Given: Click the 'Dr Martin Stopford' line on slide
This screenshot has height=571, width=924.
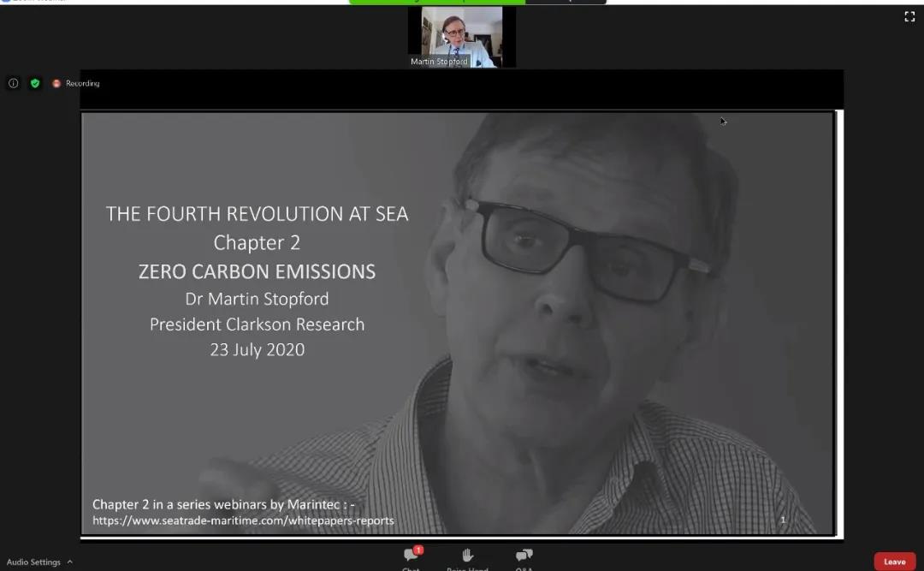Looking at the screenshot, I should [x=257, y=299].
